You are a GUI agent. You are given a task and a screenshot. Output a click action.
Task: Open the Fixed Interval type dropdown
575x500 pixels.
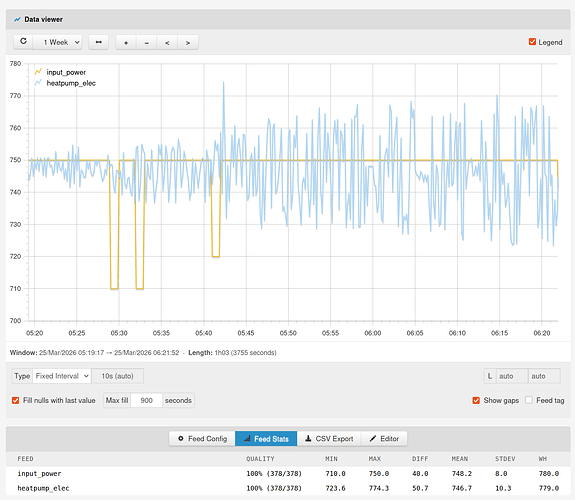point(62,376)
